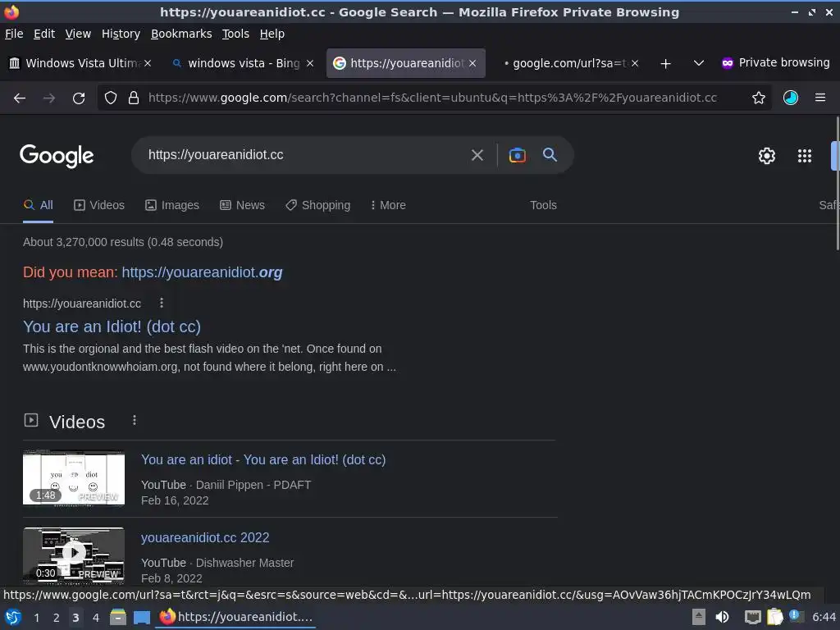This screenshot has height=630, width=840.
Task: Switch to workspace 4
Action: click(x=96, y=618)
